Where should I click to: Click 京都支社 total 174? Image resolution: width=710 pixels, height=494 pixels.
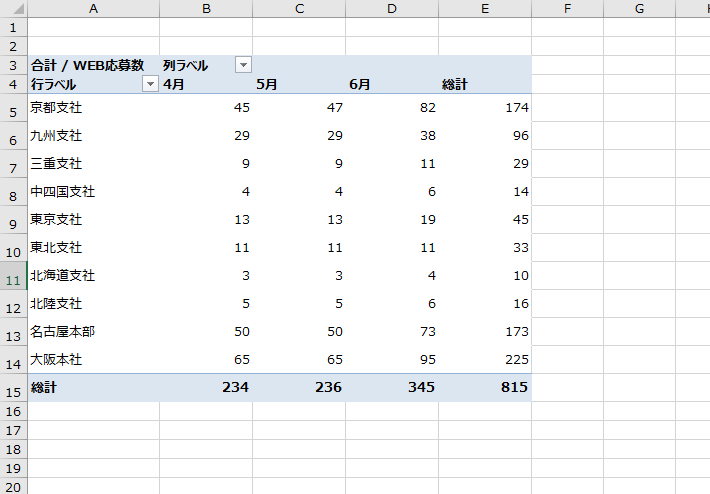click(x=485, y=108)
